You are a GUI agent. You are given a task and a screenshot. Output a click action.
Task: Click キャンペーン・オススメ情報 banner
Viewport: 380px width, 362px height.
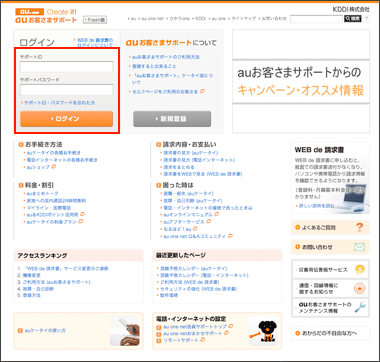pos(301,81)
